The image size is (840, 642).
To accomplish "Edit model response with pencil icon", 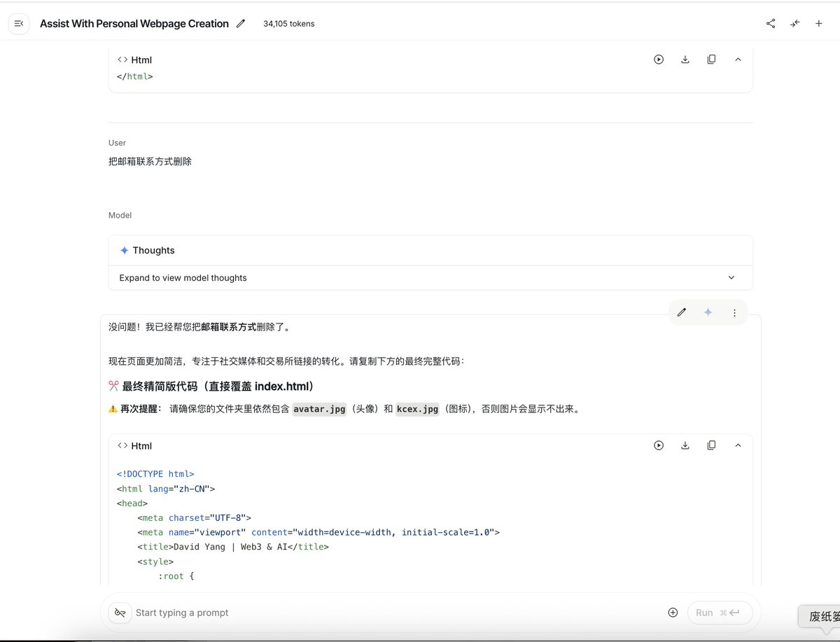I will pos(682,313).
